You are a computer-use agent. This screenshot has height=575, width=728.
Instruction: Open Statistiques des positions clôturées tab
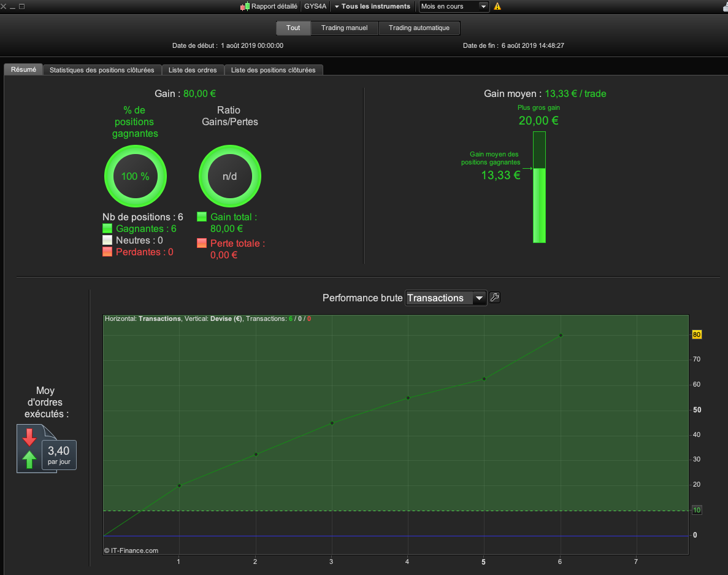(x=102, y=70)
